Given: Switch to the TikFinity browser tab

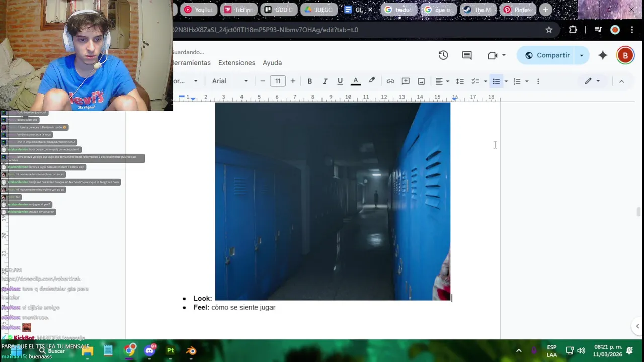Looking at the screenshot, I should point(239,10).
